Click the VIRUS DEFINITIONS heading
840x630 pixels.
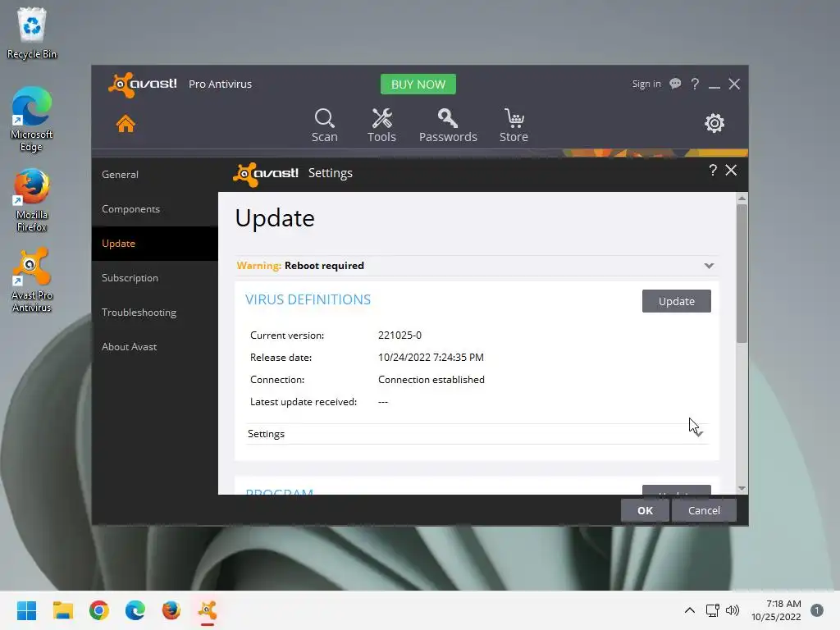[x=308, y=299]
